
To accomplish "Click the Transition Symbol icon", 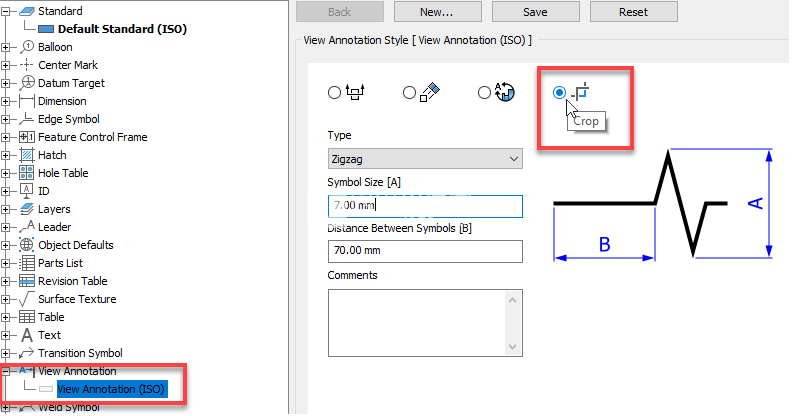I will tap(27, 353).
